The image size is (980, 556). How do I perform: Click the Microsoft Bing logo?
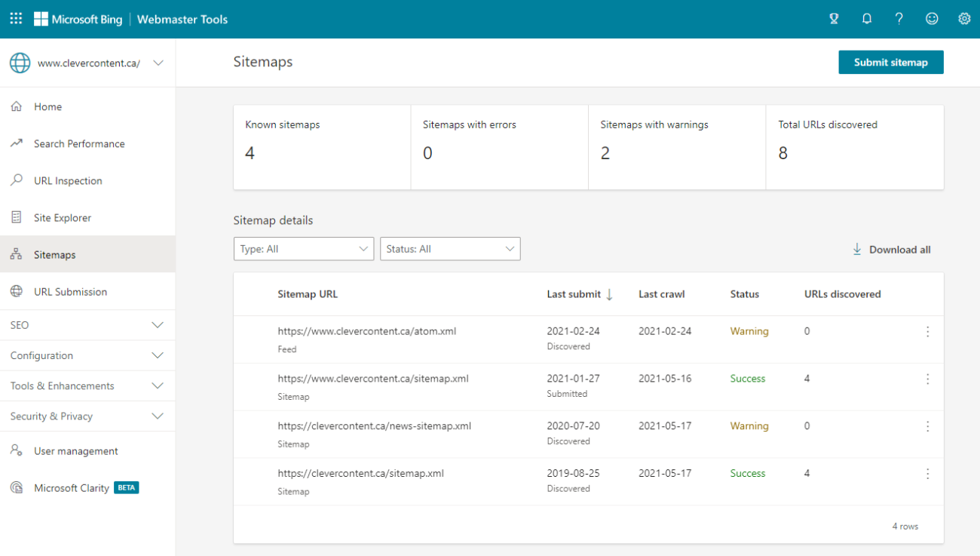pos(78,19)
